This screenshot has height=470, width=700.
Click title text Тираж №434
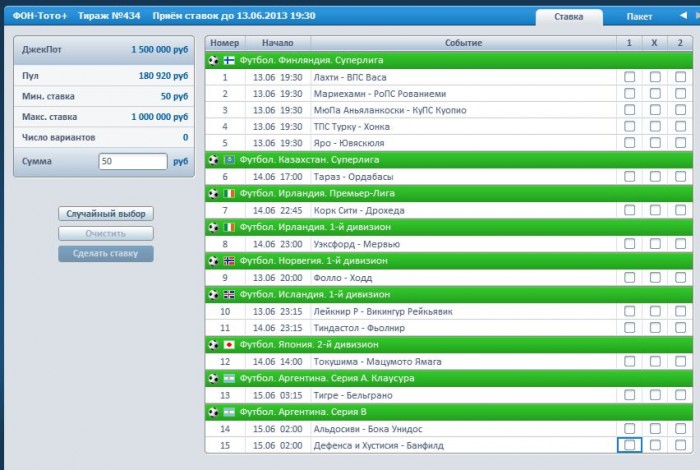click(x=109, y=16)
